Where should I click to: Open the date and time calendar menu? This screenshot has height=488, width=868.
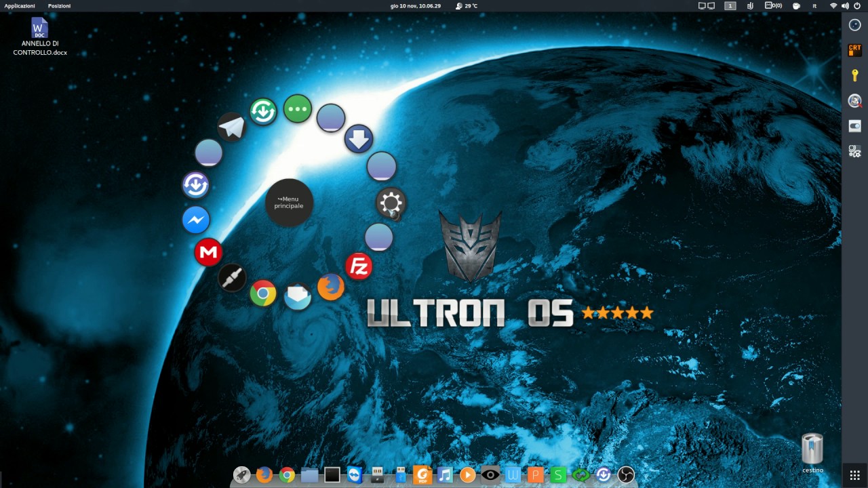[x=416, y=5]
